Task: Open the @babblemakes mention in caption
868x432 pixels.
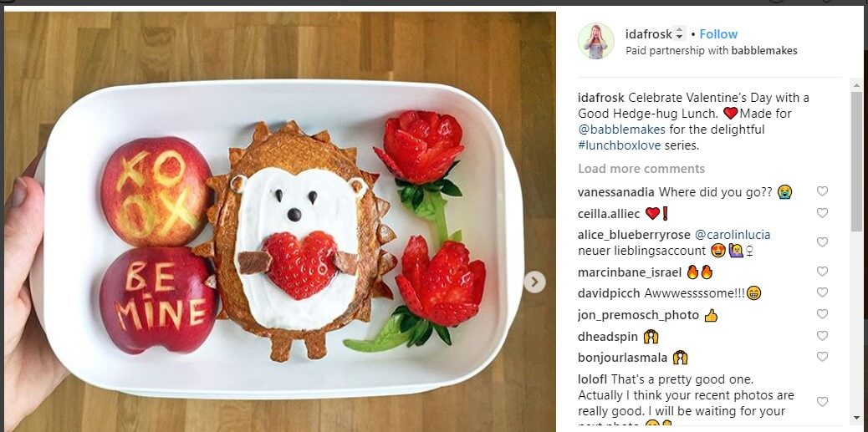Action: 623,130
